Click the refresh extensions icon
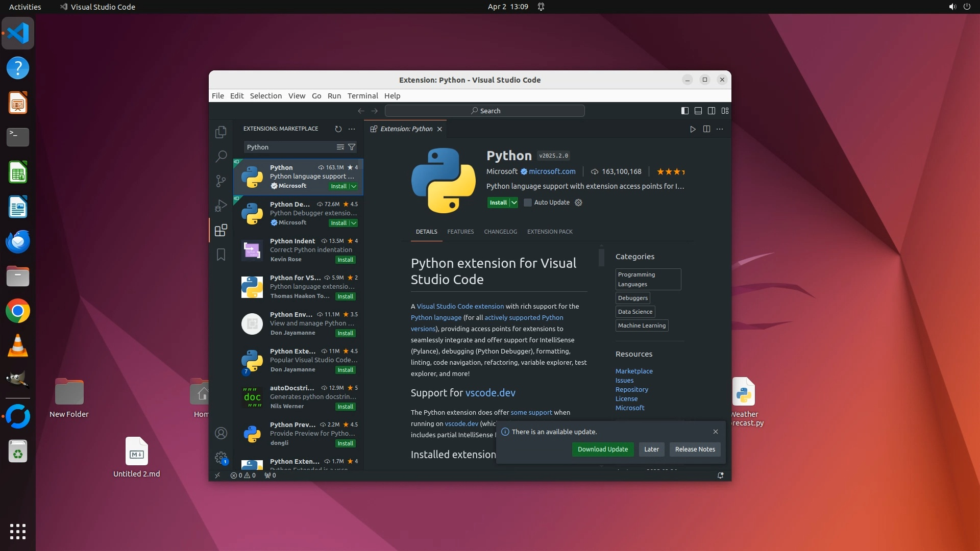Viewport: 980px width, 551px height. (x=338, y=129)
